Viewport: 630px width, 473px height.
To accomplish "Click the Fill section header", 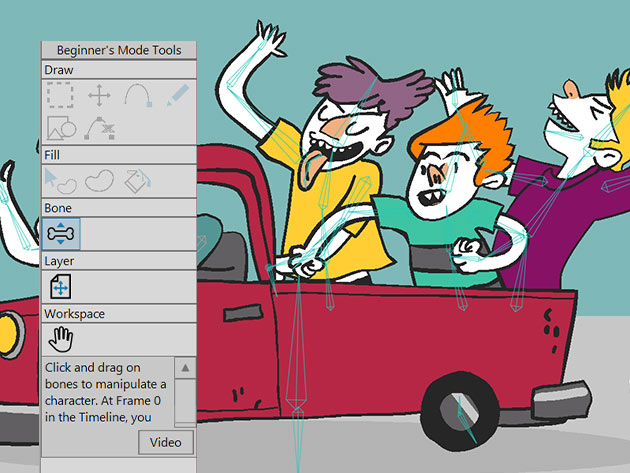I will 119,155.
